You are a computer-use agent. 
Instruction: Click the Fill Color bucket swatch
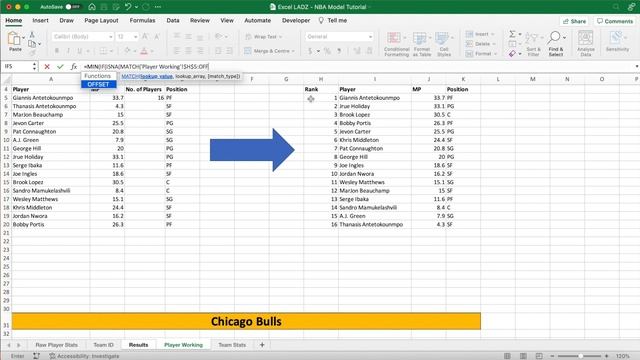pos(127,51)
